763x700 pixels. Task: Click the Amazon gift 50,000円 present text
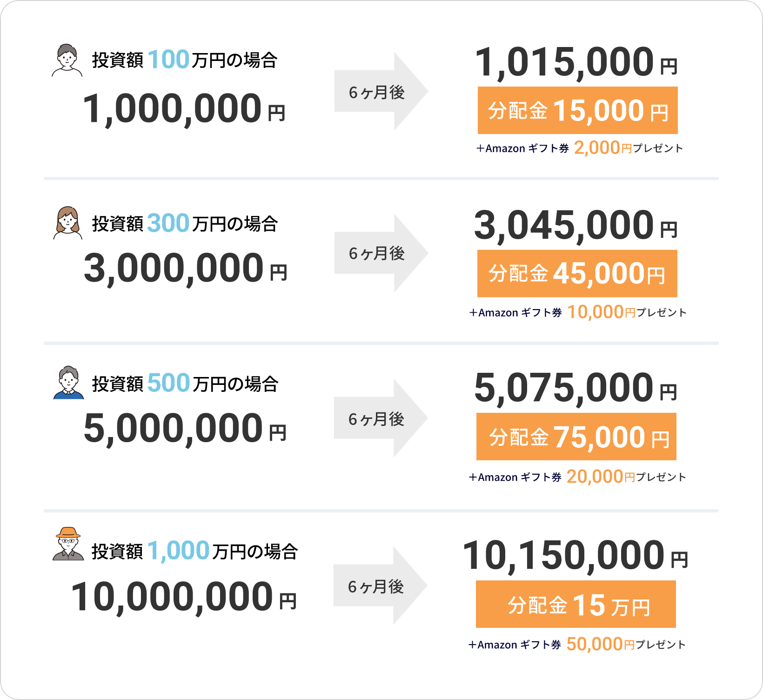point(577,644)
